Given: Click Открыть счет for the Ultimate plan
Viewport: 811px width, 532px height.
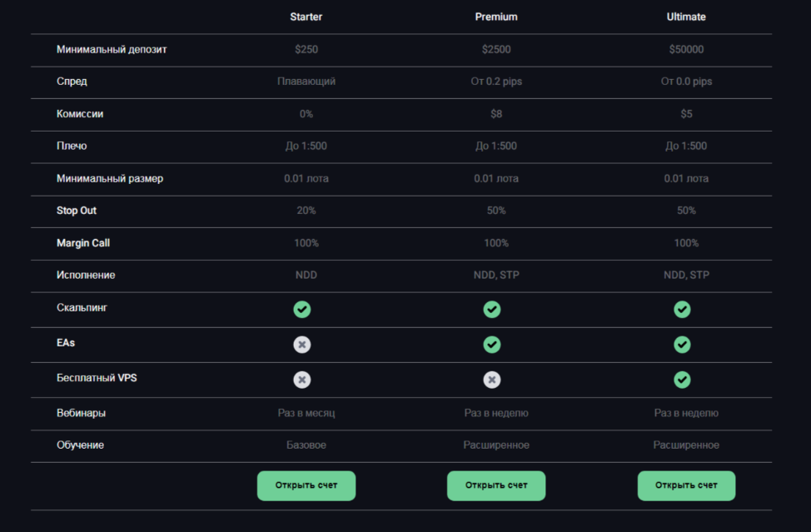Looking at the screenshot, I should pyautogui.click(x=686, y=485).
